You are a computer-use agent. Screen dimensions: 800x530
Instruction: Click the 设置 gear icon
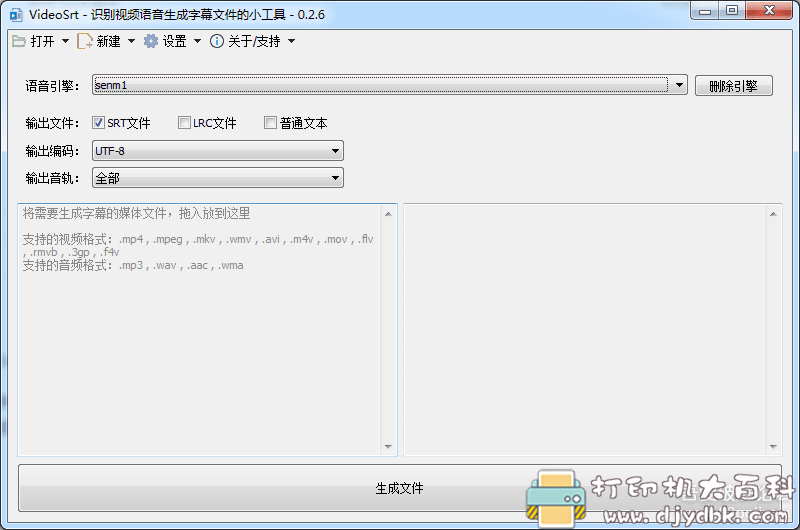(151, 41)
